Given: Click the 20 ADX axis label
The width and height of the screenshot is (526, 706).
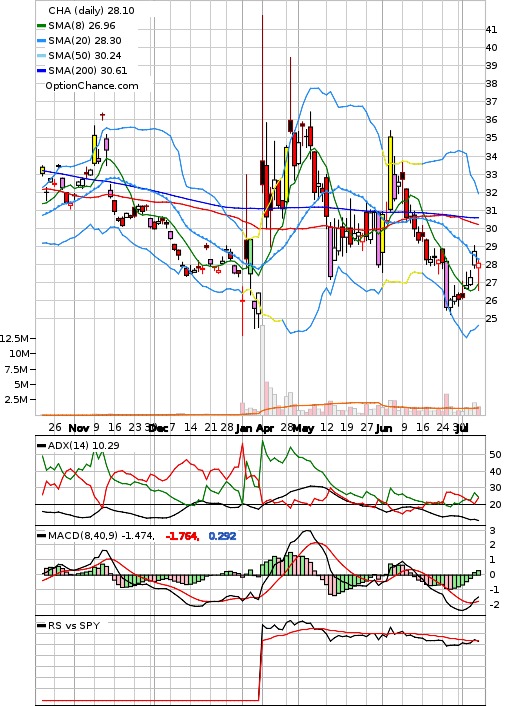Looking at the screenshot, I should pyautogui.click(x=495, y=505).
